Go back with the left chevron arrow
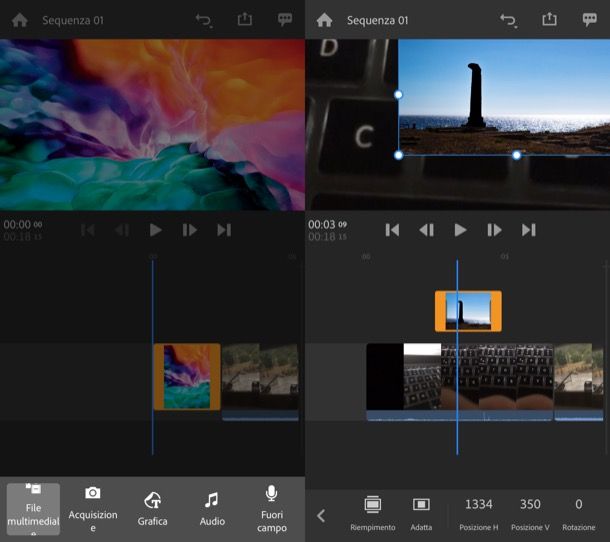Image resolution: width=610 pixels, height=542 pixels. 321,516
